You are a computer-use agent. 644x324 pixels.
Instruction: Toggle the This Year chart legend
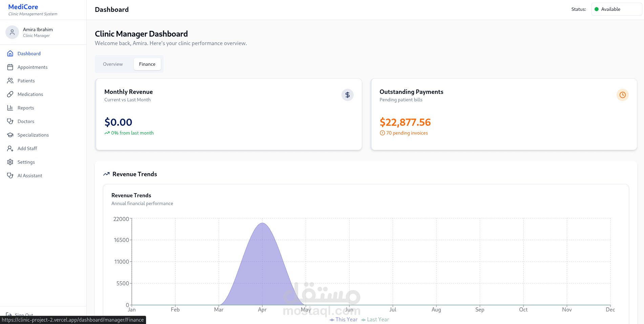tap(344, 320)
